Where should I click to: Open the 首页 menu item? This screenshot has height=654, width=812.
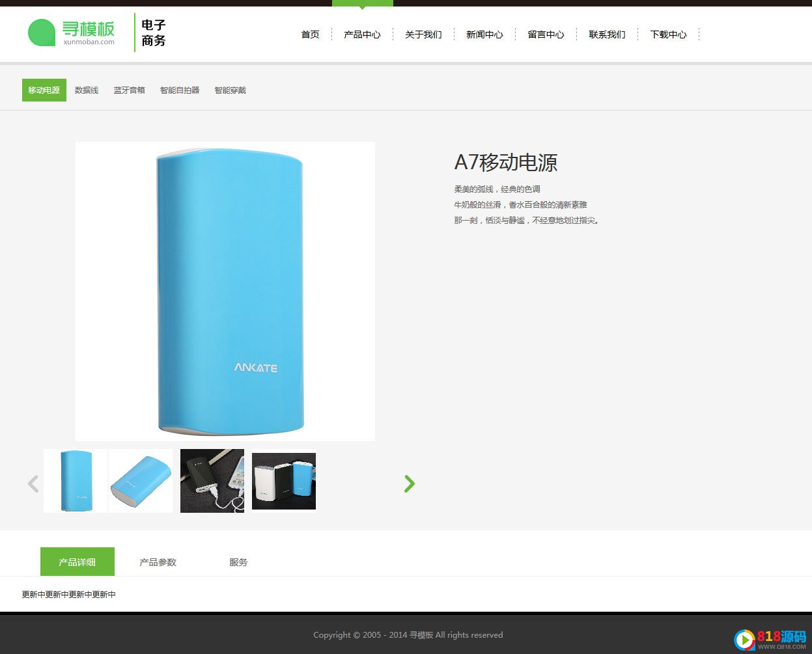311,34
